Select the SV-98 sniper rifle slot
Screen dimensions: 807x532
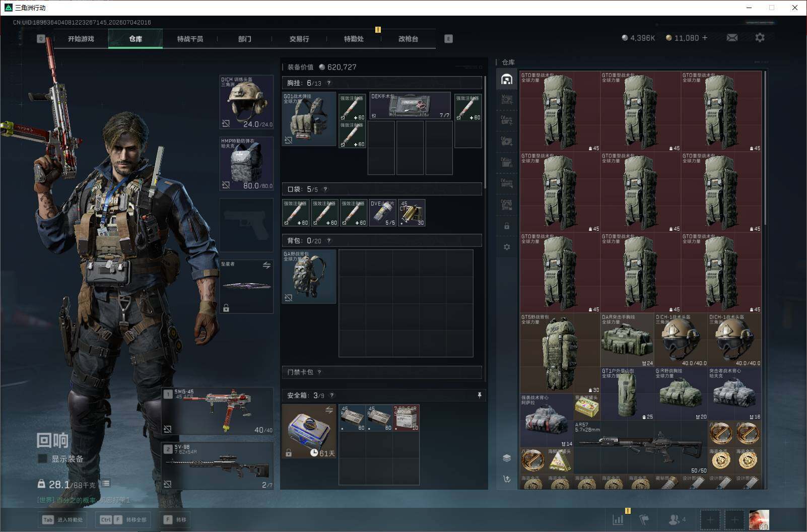click(218, 466)
